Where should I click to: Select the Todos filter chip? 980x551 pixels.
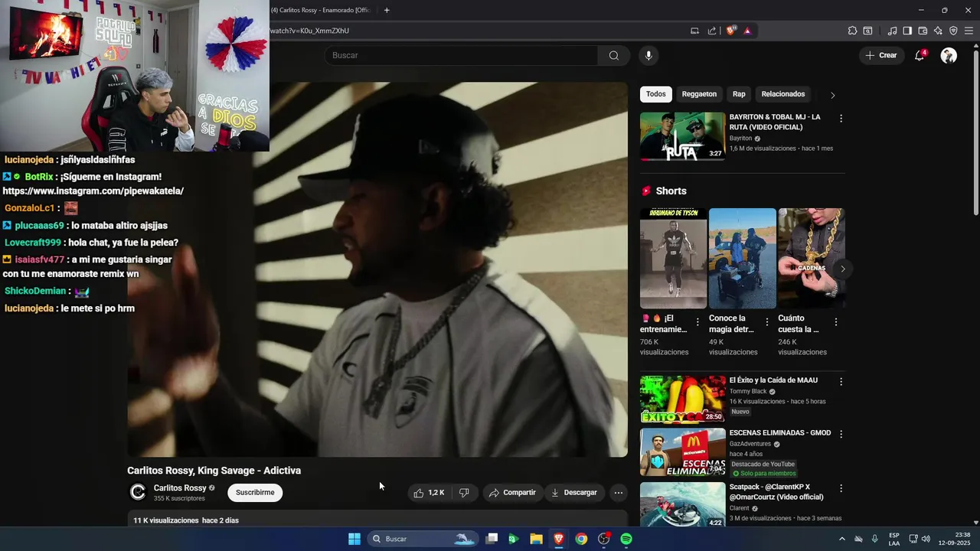[655, 94]
